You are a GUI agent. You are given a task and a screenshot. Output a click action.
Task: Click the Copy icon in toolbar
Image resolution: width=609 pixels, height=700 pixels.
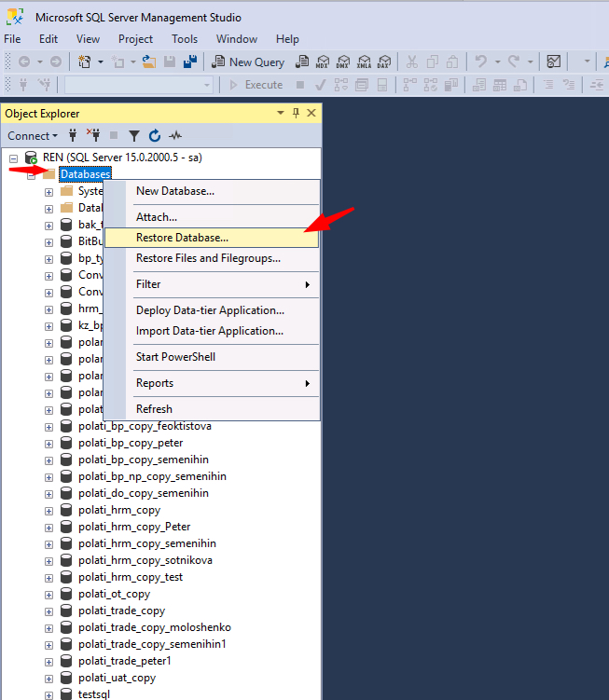432,62
